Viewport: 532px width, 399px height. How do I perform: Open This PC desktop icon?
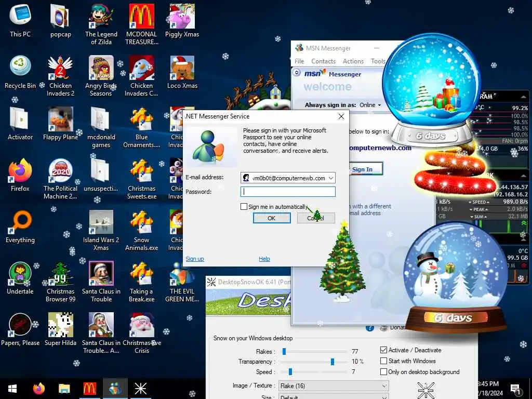(20, 20)
